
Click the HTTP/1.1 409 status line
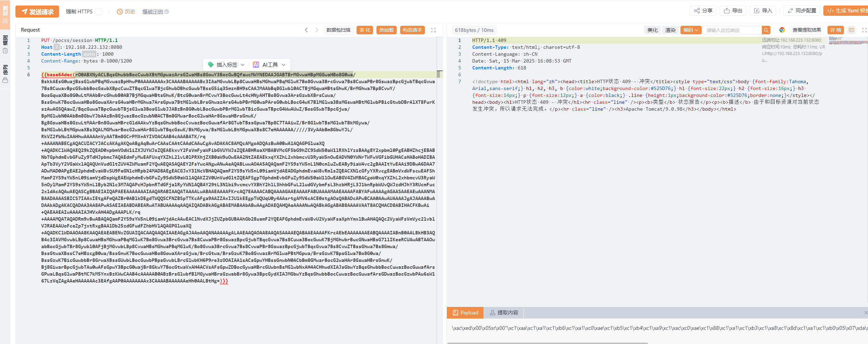[489, 40]
